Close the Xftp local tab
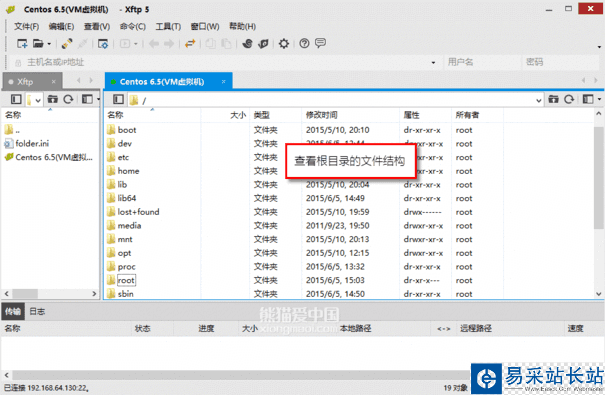 pos(54,82)
